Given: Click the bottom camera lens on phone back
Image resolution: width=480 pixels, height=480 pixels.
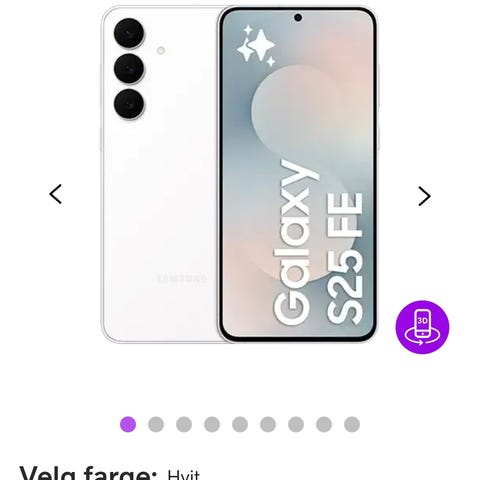Looking at the screenshot, I should tap(129, 104).
